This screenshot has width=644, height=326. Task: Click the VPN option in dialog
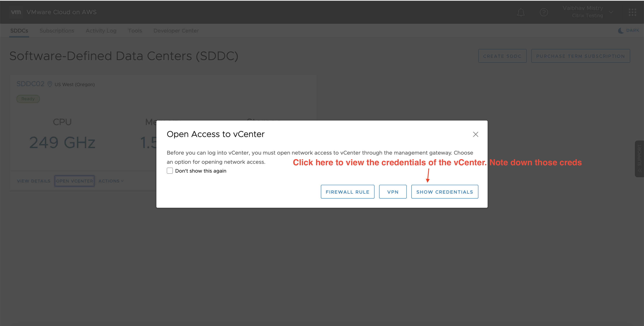pos(392,191)
